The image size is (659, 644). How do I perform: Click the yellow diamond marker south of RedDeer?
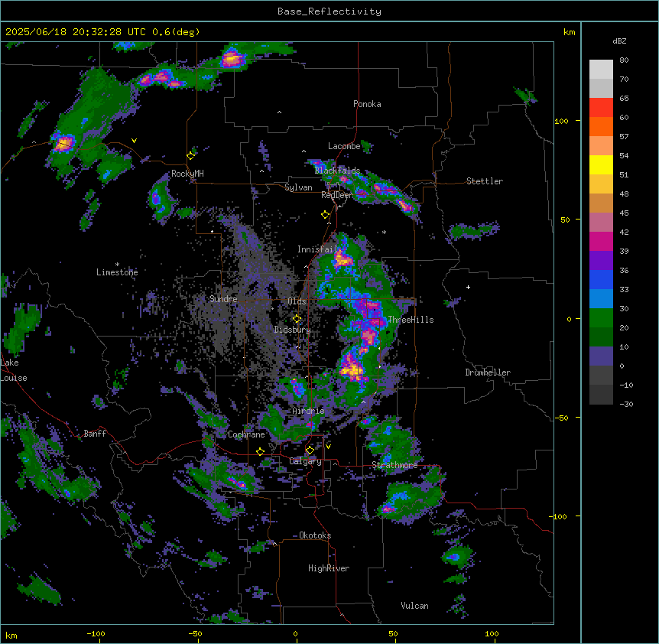click(326, 215)
